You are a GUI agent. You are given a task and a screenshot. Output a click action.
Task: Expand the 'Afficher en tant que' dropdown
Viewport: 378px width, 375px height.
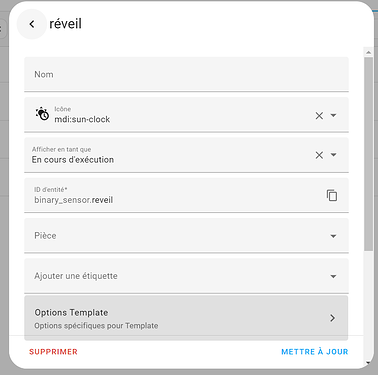point(333,155)
